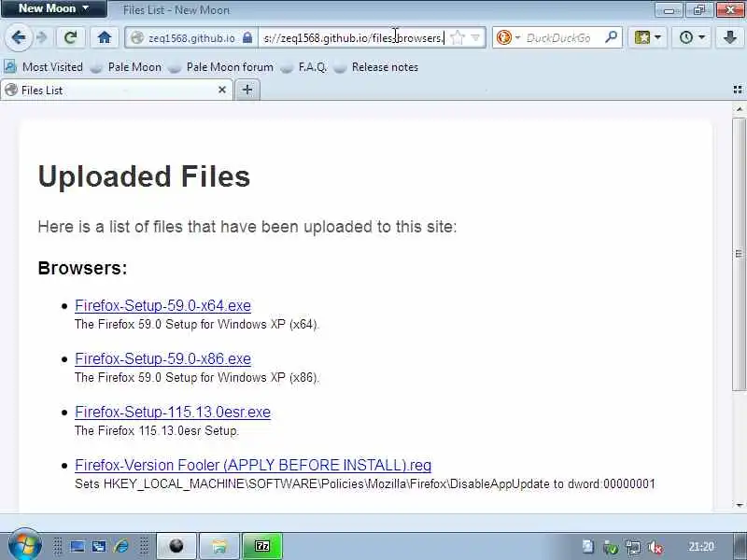Expand the History button dropdown arrow
747x560 pixels.
tap(702, 37)
